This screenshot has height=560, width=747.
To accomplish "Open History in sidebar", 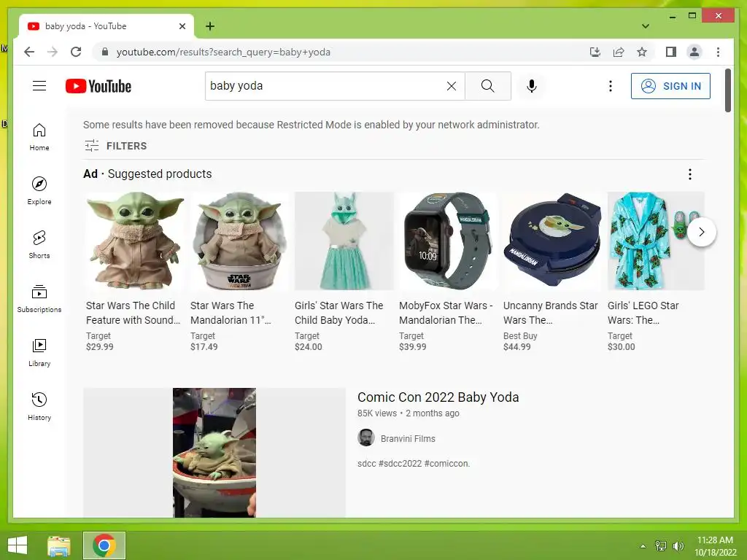I will point(39,406).
